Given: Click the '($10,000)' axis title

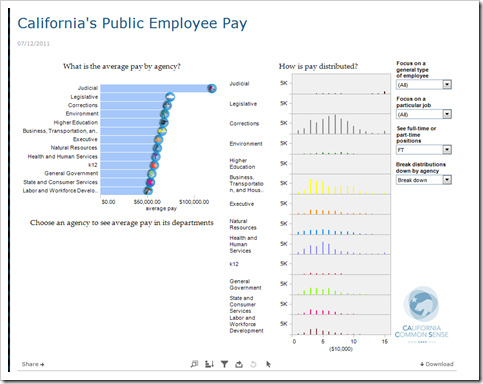Looking at the screenshot, I should pos(341,349).
